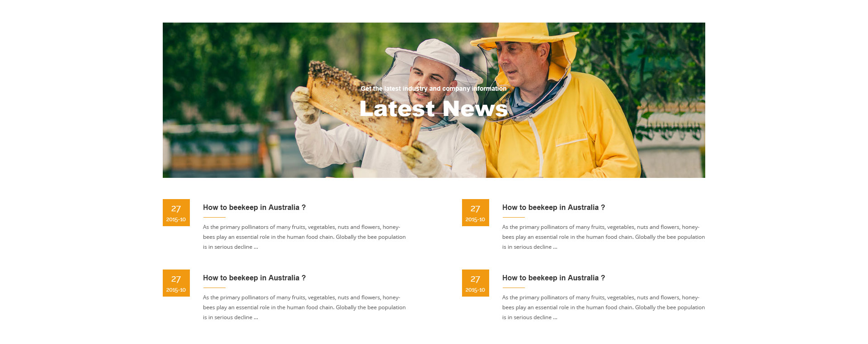This screenshot has height=344, width=868.
Task: Open top-left 'How to beekeep in Australia ?' article
Action: tap(254, 208)
